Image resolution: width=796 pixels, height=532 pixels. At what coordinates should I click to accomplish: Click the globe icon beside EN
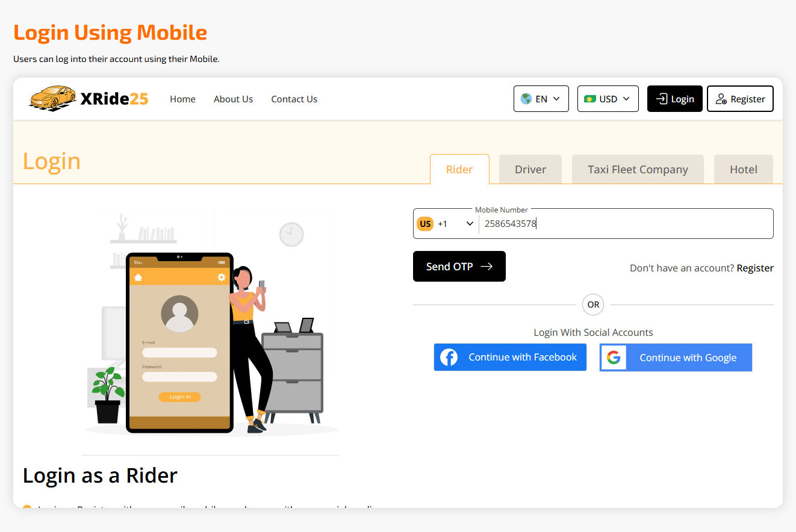pyautogui.click(x=526, y=99)
